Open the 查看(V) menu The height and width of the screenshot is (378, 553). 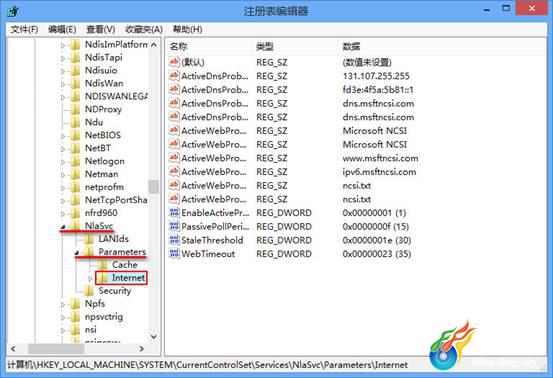[x=101, y=29]
